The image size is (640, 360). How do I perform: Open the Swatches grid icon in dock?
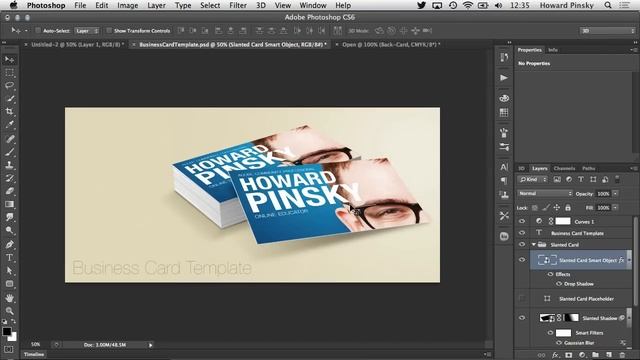(x=504, y=112)
